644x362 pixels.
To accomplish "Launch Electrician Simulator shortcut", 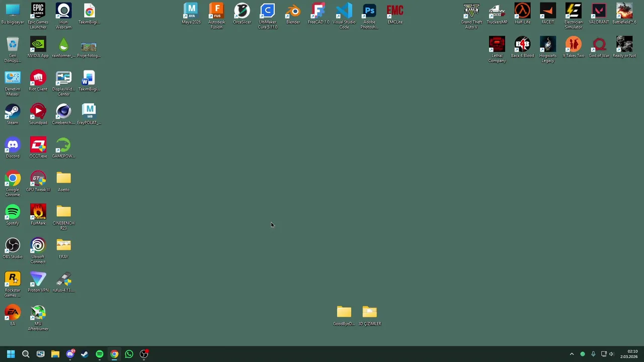I will tap(574, 16).
